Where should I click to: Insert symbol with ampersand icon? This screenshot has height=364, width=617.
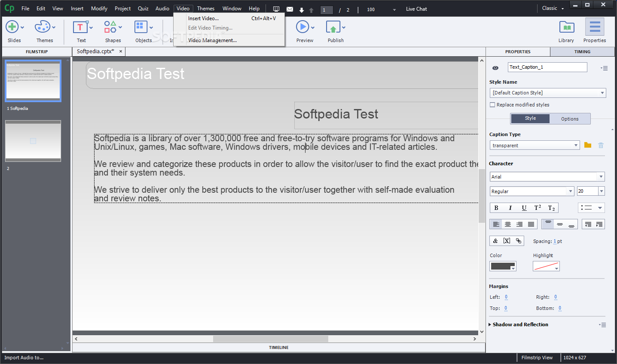pyautogui.click(x=495, y=241)
